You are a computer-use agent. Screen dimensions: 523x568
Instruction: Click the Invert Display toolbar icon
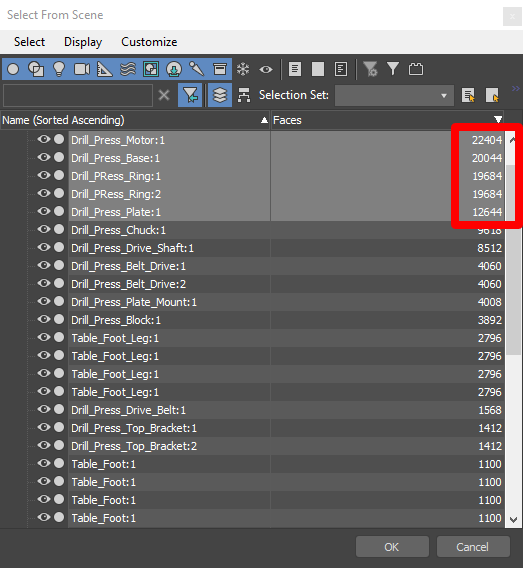pos(341,69)
